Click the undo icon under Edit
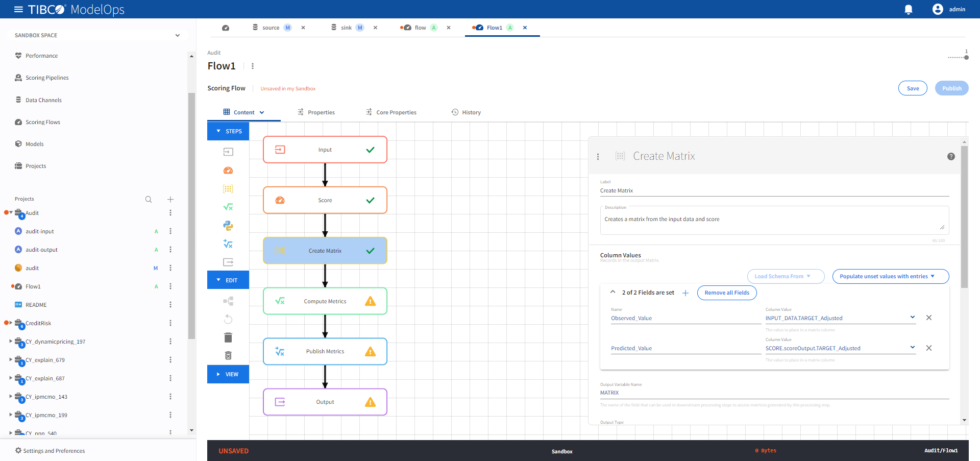Image resolution: width=980 pixels, height=461 pixels. 228,319
